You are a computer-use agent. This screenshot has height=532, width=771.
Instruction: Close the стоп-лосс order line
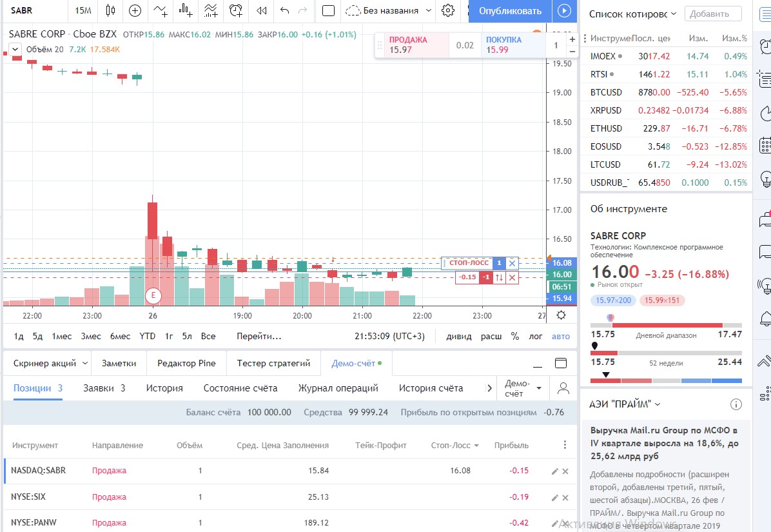512,263
